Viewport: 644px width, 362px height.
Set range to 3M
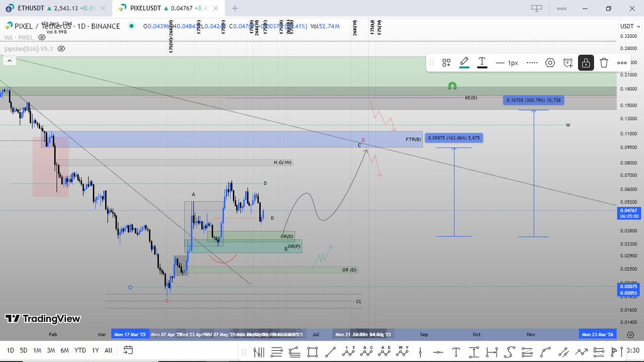pos(51,350)
